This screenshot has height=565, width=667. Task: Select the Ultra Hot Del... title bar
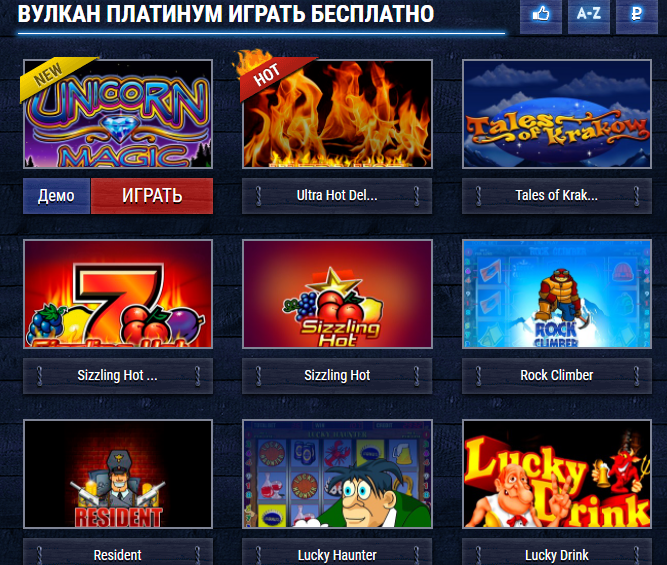click(x=337, y=196)
